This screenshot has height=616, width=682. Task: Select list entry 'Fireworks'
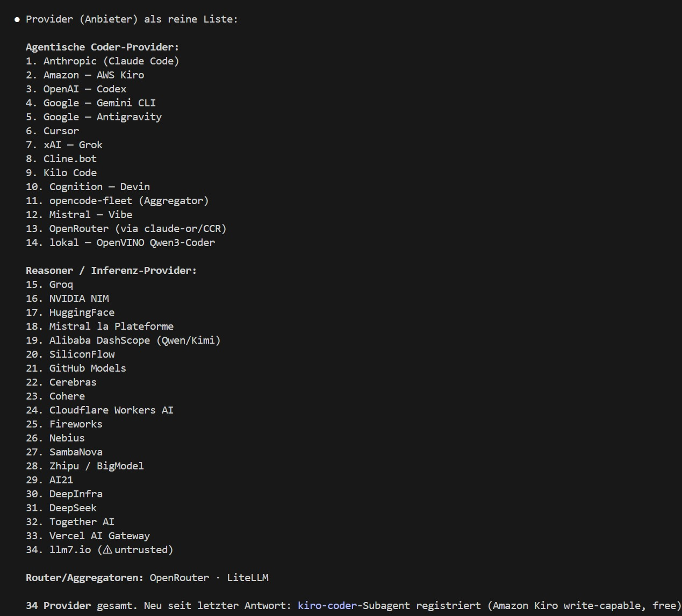pyautogui.click(x=76, y=424)
